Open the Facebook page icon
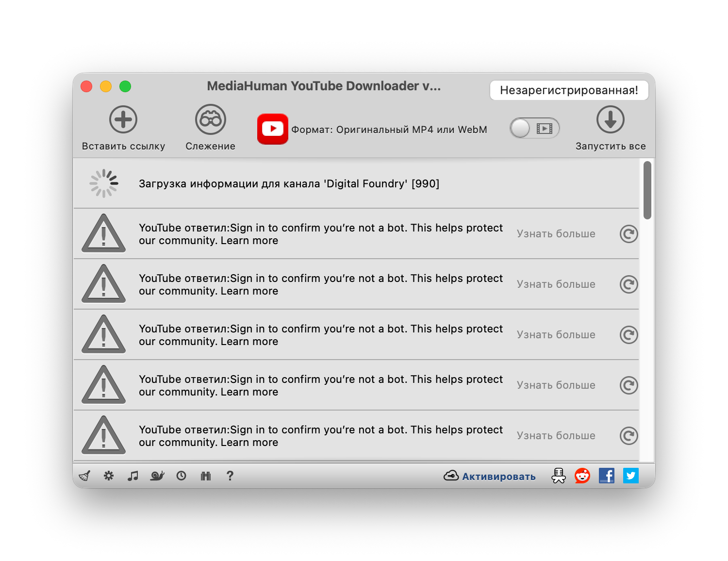This screenshot has width=728, height=561. tap(606, 476)
